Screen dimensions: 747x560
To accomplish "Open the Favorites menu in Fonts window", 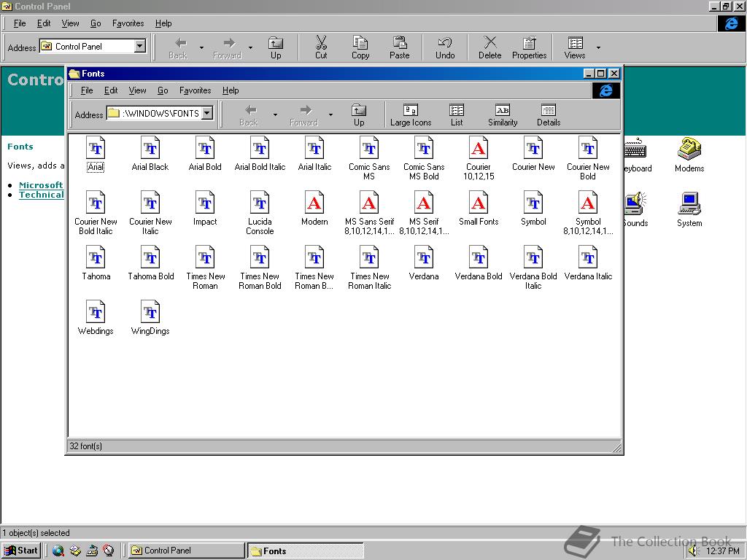I will point(195,90).
